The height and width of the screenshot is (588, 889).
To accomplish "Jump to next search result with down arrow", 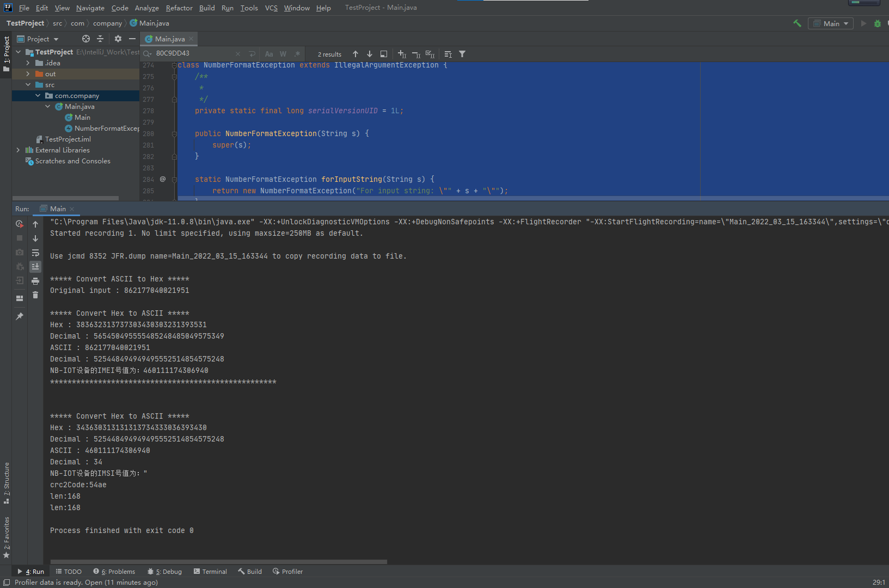I will 369,54.
